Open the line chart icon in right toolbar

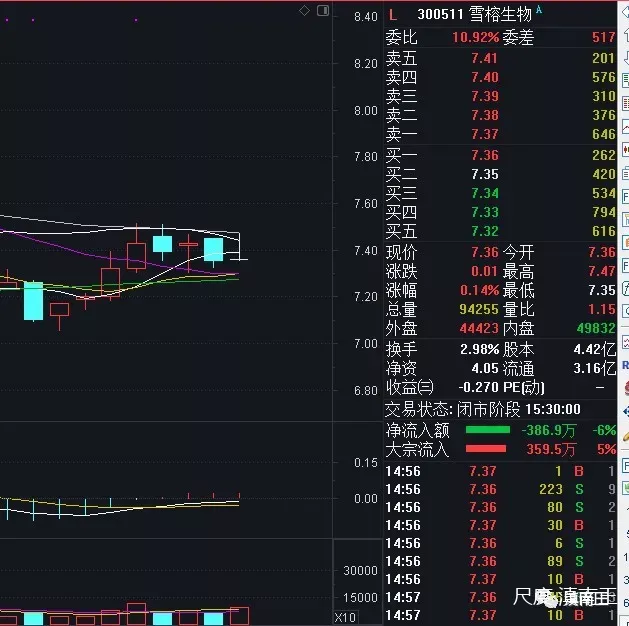click(625, 127)
